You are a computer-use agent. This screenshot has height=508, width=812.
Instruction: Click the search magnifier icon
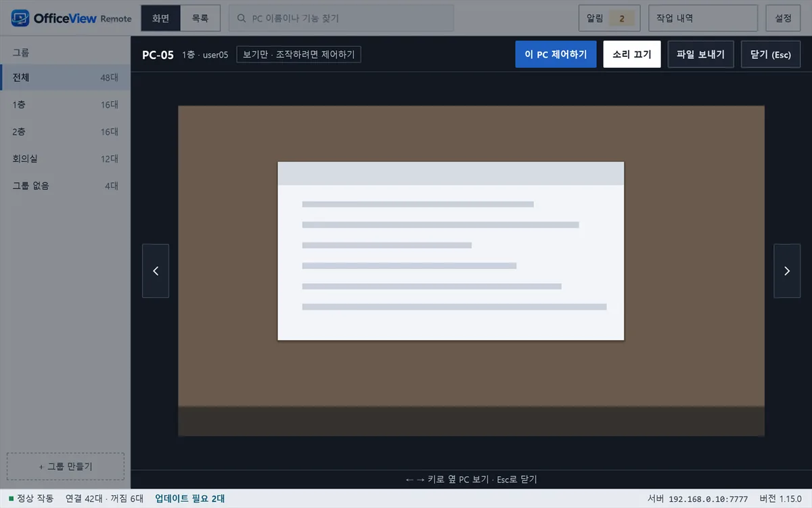pyautogui.click(x=242, y=18)
